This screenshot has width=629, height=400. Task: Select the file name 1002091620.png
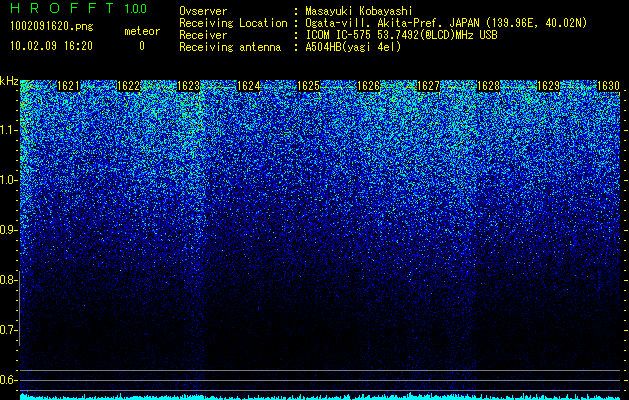[51, 27]
